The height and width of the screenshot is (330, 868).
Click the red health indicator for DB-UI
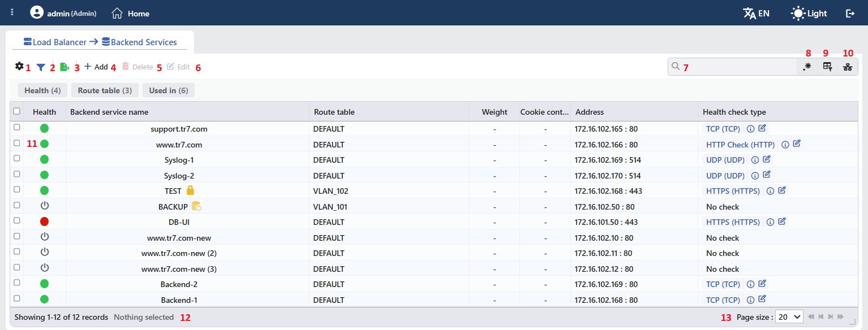click(45, 222)
